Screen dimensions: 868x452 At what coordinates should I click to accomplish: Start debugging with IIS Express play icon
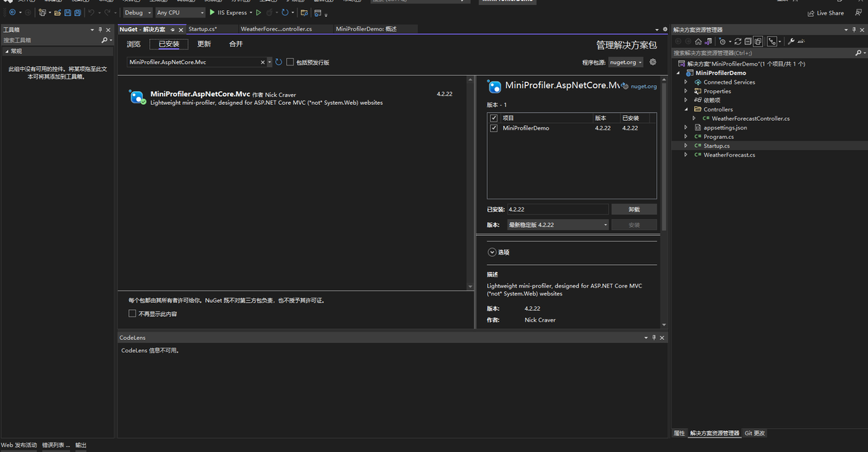point(212,12)
